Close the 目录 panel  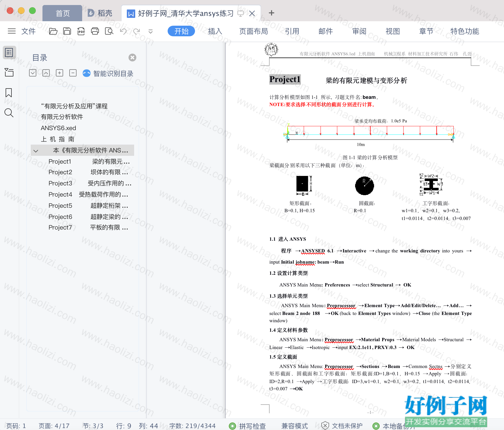point(132,58)
